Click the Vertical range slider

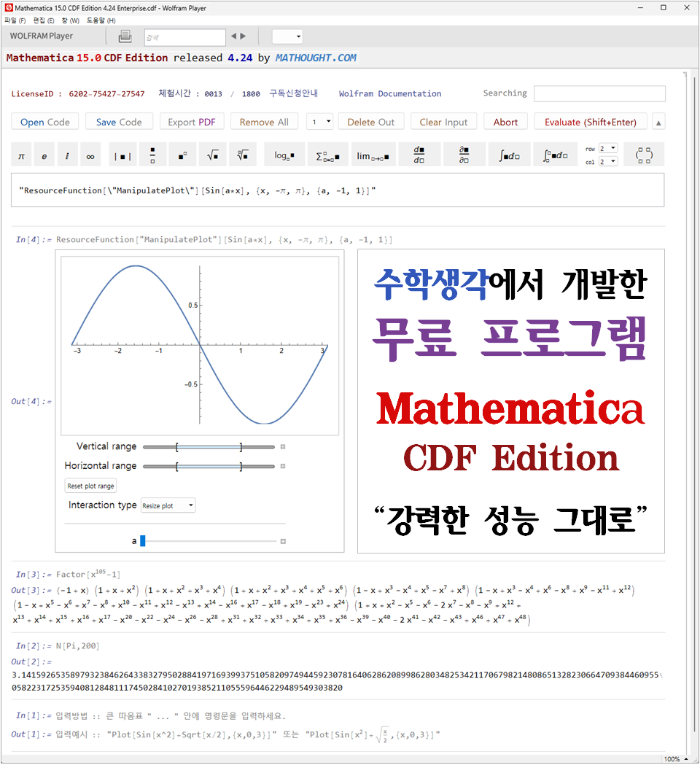click(x=209, y=447)
